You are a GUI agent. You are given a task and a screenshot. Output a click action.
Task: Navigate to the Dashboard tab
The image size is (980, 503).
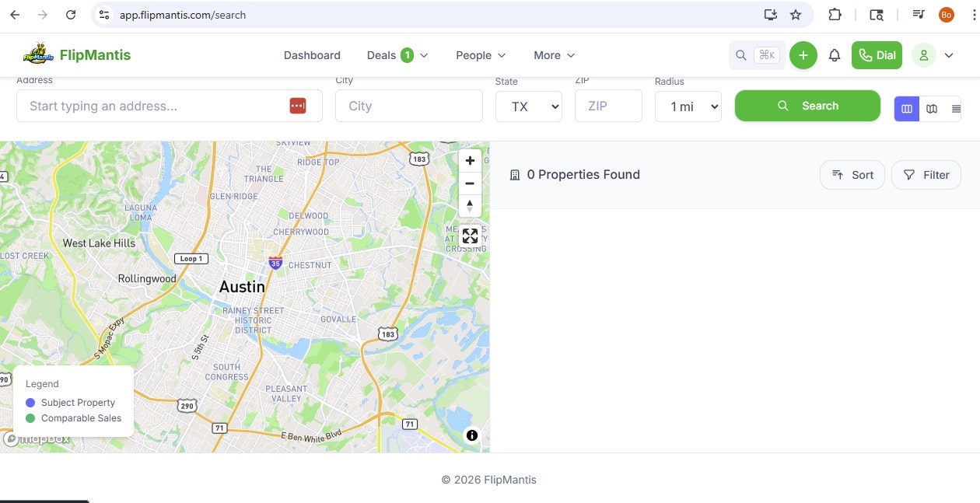[x=312, y=55]
